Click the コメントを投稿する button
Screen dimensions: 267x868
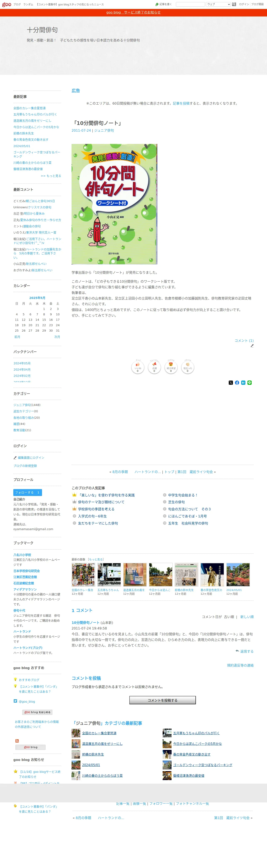[x=162, y=700]
